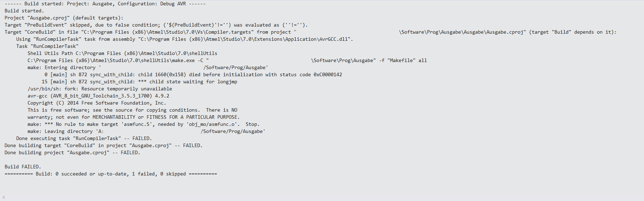Click the 'Task "RunCompilerTask"' line

point(47,46)
